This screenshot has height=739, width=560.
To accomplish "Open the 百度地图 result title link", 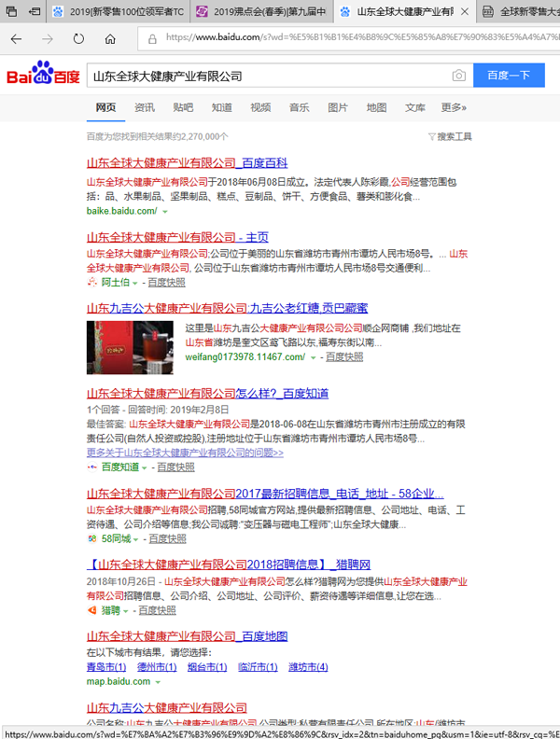I will pyautogui.click(x=188, y=636).
